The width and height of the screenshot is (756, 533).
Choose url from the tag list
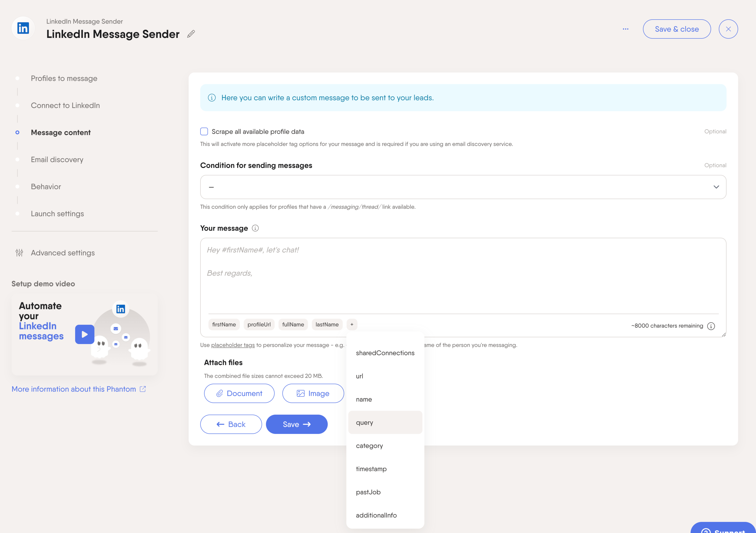click(x=385, y=376)
